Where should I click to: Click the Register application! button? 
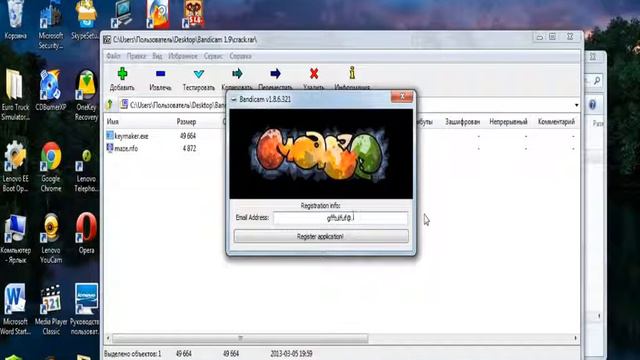point(321,236)
